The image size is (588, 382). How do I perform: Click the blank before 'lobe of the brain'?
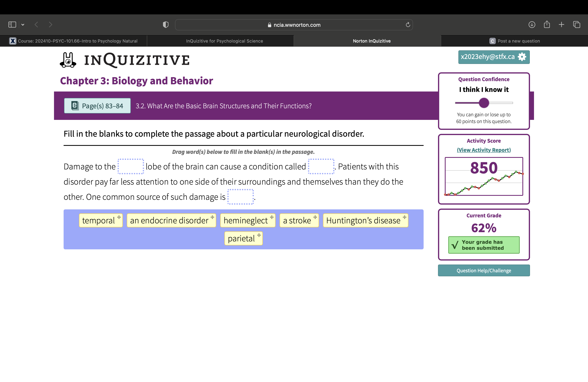pyautogui.click(x=131, y=167)
